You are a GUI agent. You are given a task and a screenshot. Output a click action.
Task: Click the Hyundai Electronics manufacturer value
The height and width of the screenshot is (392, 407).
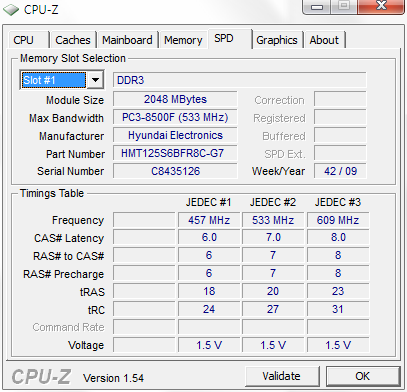(x=175, y=135)
